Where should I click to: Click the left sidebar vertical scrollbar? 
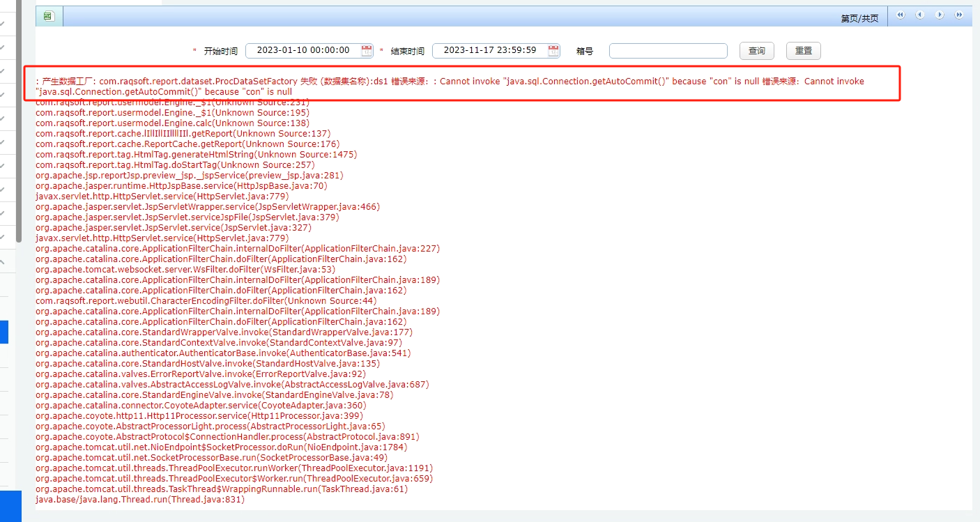19,122
